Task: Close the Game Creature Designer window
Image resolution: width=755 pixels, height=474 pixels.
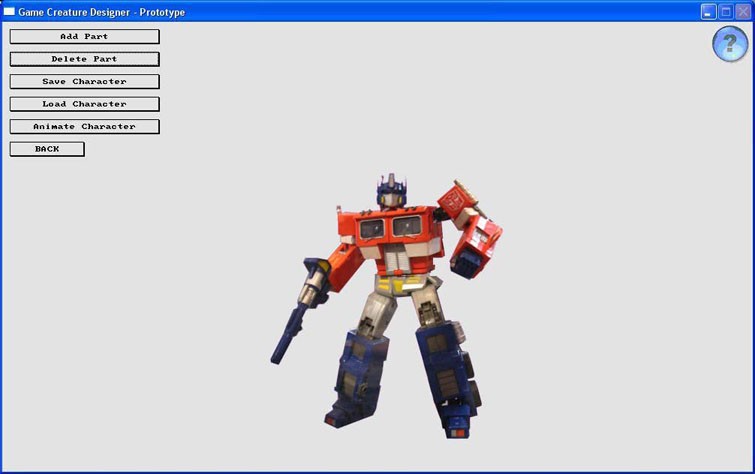Action: point(743,12)
